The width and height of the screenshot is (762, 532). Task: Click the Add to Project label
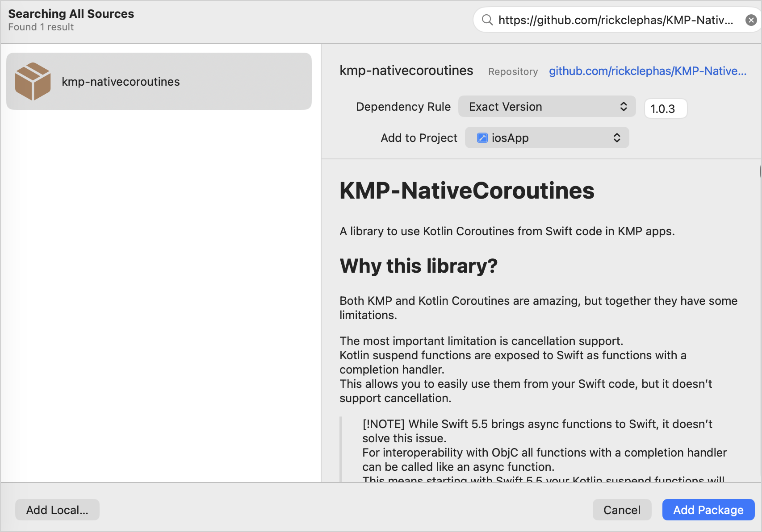click(x=419, y=138)
